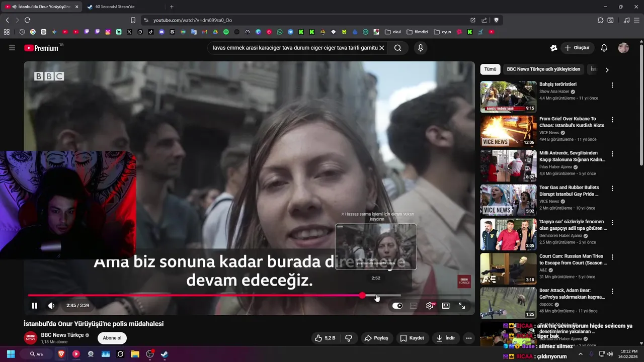The height and width of the screenshot is (362, 644).
Task: Open the Spotify bookmark
Action: pos(226,32)
